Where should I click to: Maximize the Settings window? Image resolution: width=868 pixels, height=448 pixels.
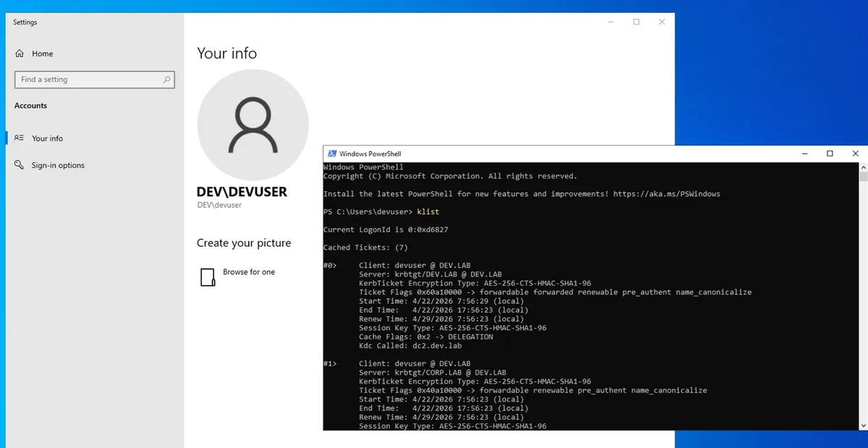click(x=636, y=22)
